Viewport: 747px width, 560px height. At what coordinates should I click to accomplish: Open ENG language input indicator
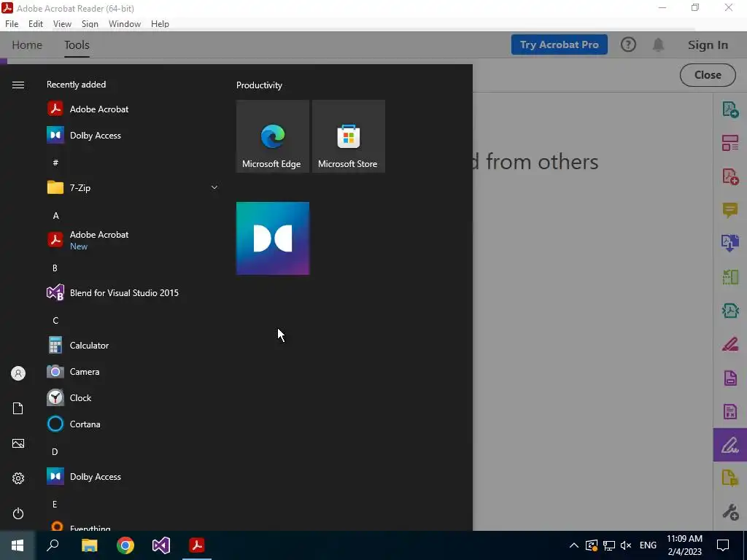[x=648, y=545]
